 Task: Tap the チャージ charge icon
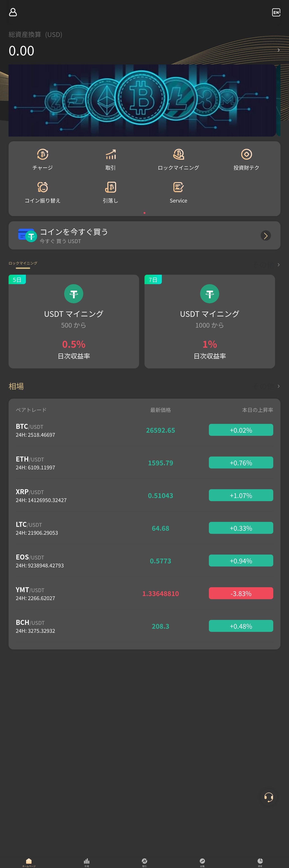(x=42, y=154)
